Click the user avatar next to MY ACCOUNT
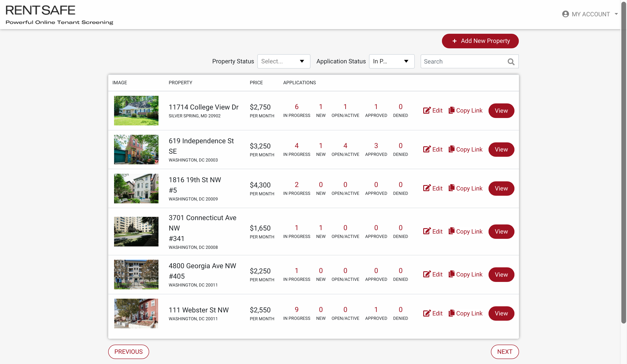This screenshot has width=627, height=364. [566, 14]
